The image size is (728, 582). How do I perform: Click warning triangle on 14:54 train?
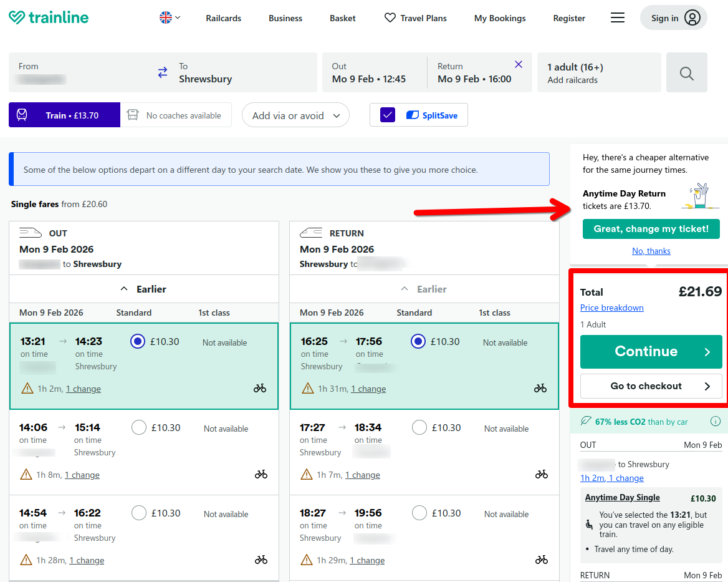[x=26, y=560]
